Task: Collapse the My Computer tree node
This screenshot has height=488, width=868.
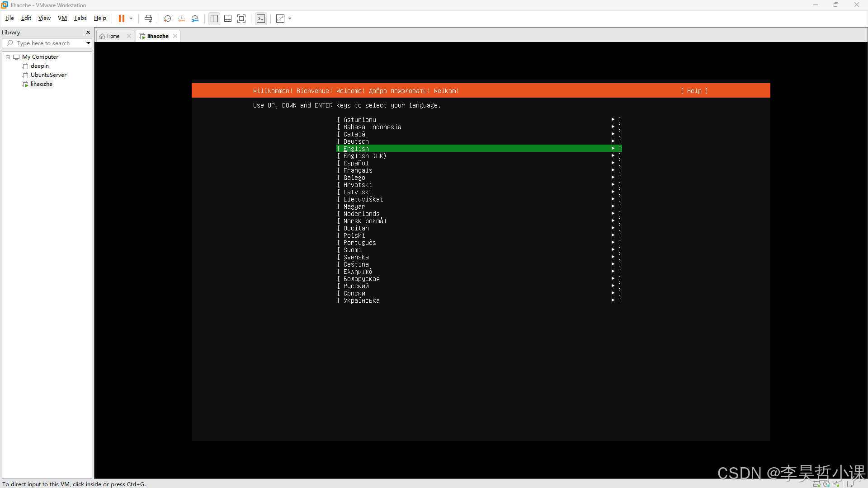Action: point(8,57)
